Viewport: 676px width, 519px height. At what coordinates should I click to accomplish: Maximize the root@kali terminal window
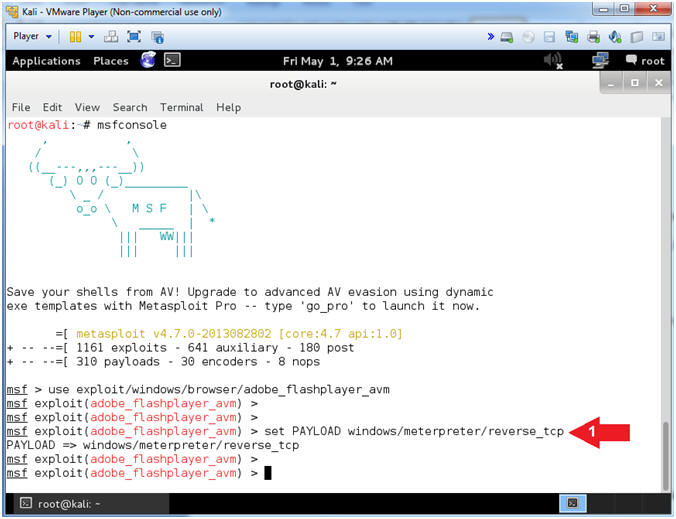[635, 83]
